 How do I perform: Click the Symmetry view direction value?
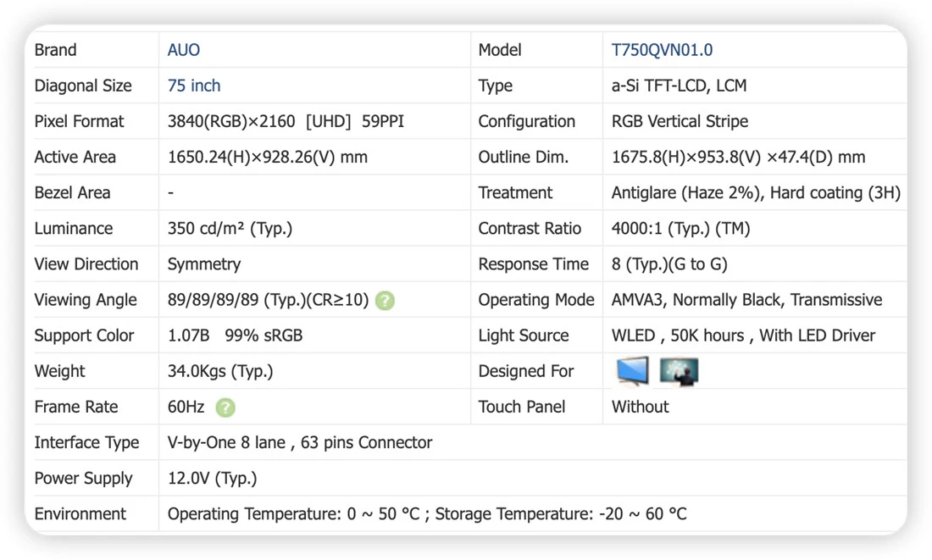coord(204,264)
